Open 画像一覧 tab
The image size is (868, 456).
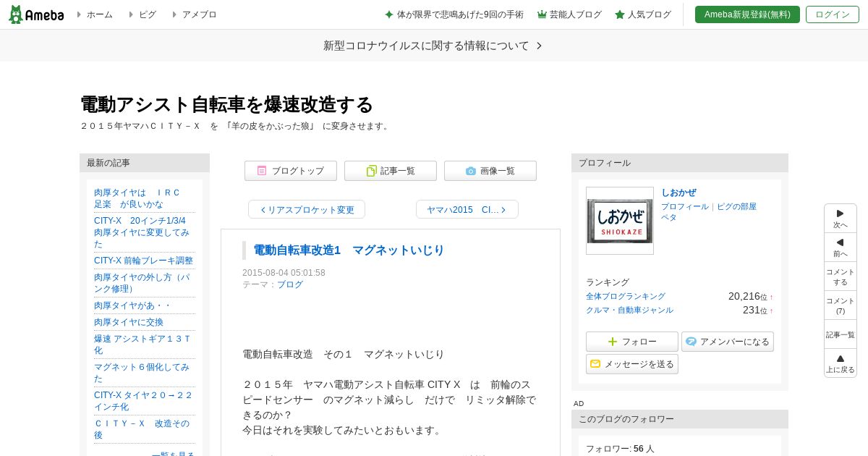(x=490, y=171)
